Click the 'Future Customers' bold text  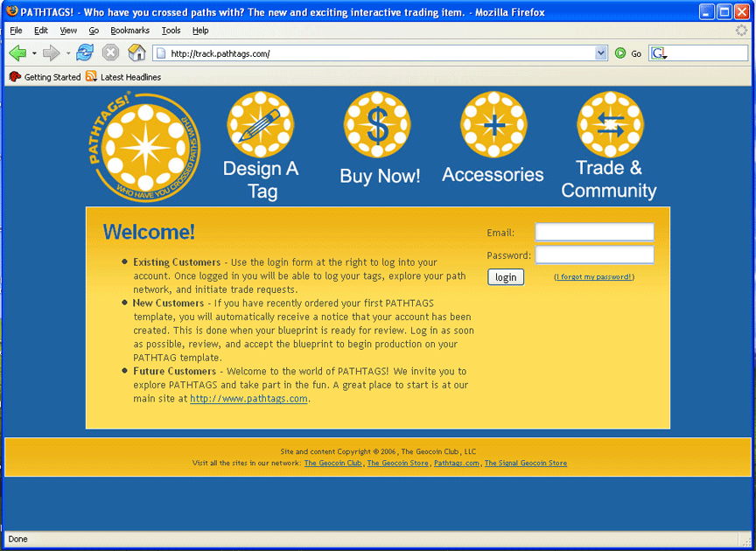click(174, 371)
